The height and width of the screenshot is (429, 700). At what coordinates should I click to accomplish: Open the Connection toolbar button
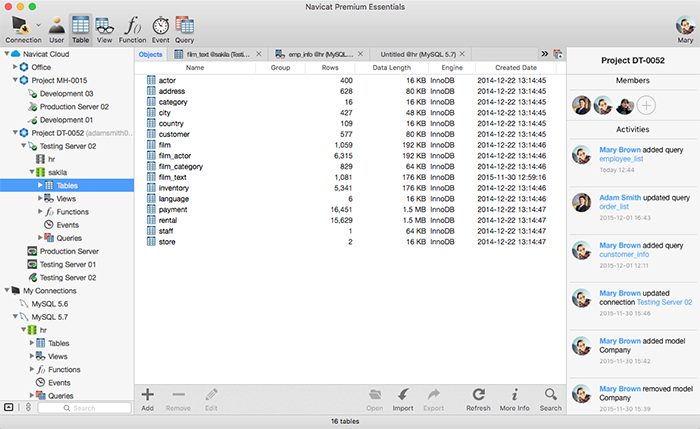click(x=21, y=29)
